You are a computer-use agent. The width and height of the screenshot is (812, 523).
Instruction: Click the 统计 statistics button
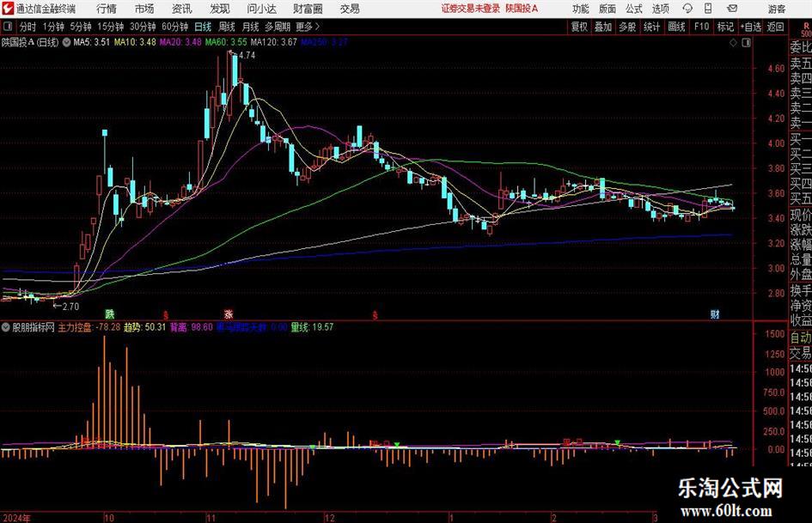651,27
